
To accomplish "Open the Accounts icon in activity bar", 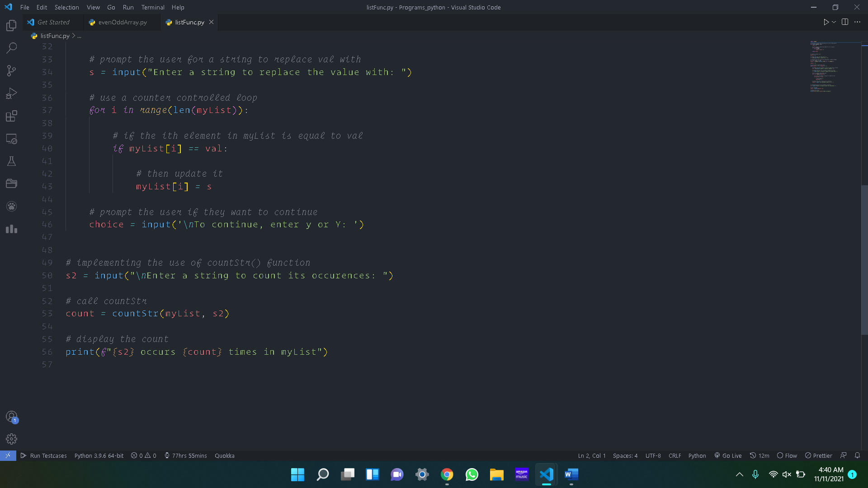I will (11, 416).
